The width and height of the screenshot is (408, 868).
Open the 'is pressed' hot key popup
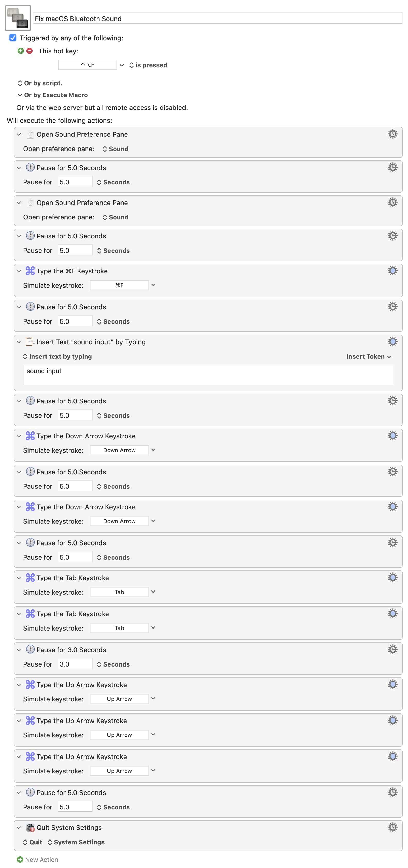(148, 65)
